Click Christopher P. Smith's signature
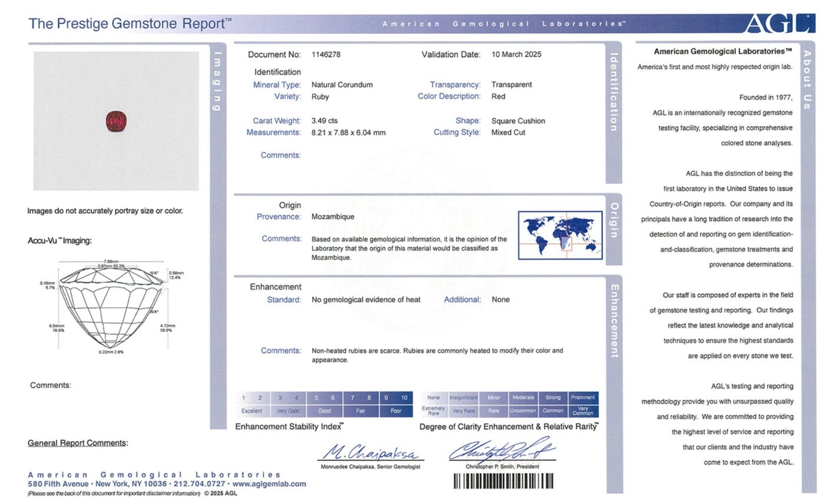Image resolution: width=838 pixels, height=504 pixels. pyautogui.click(x=502, y=452)
